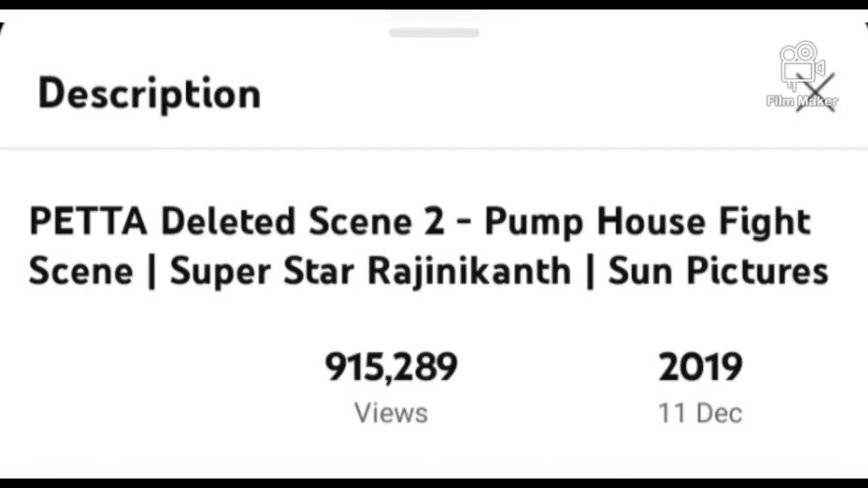Select "Deleted Scene 2" in the title
Viewport: 868px width, 488px height.
pyautogui.click(x=302, y=222)
